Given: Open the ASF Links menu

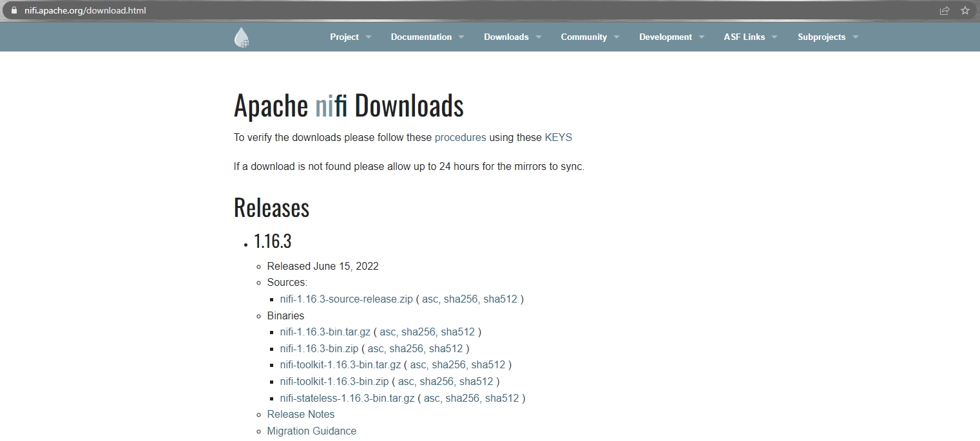Looking at the screenshot, I should (x=744, y=37).
